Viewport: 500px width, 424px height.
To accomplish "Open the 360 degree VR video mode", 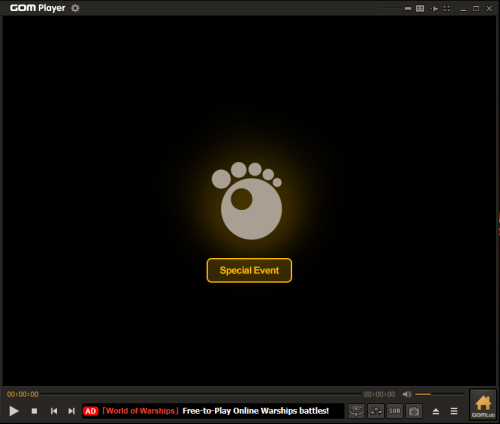I will pyautogui.click(x=356, y=411).
